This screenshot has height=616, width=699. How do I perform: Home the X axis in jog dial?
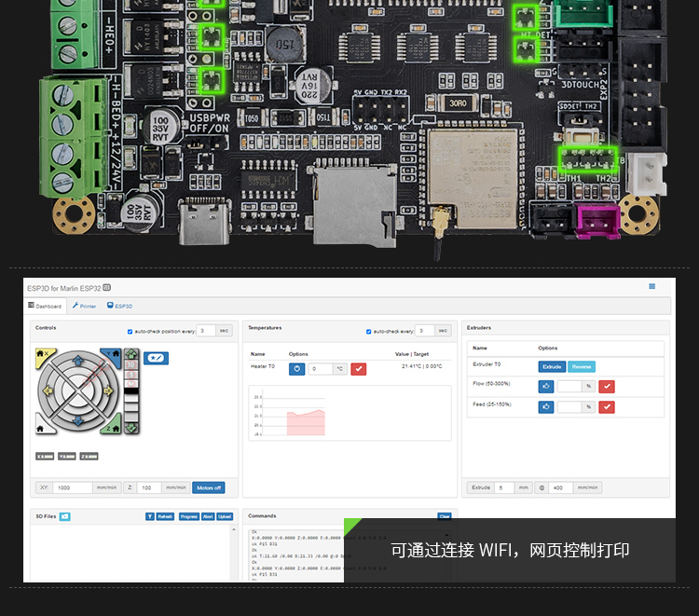(43, 356)
